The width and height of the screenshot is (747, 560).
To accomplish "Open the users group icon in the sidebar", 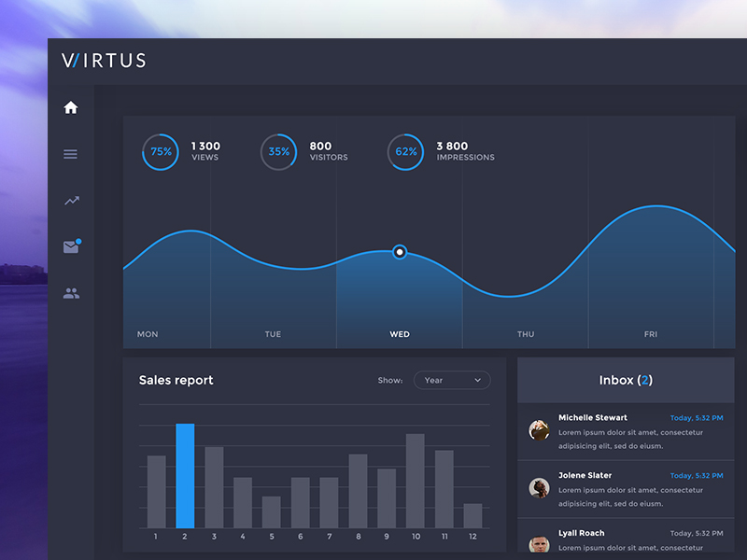I will 71,293.
